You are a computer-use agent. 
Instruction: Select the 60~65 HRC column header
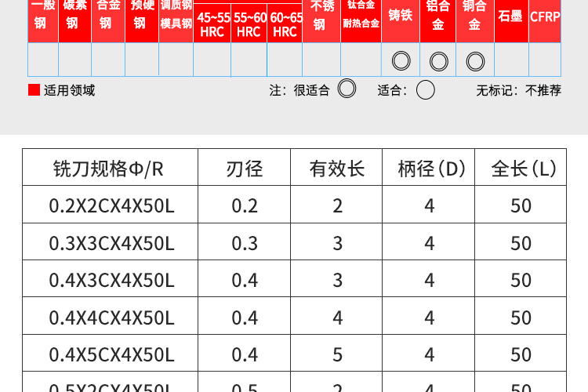click(x=285, y=24)
